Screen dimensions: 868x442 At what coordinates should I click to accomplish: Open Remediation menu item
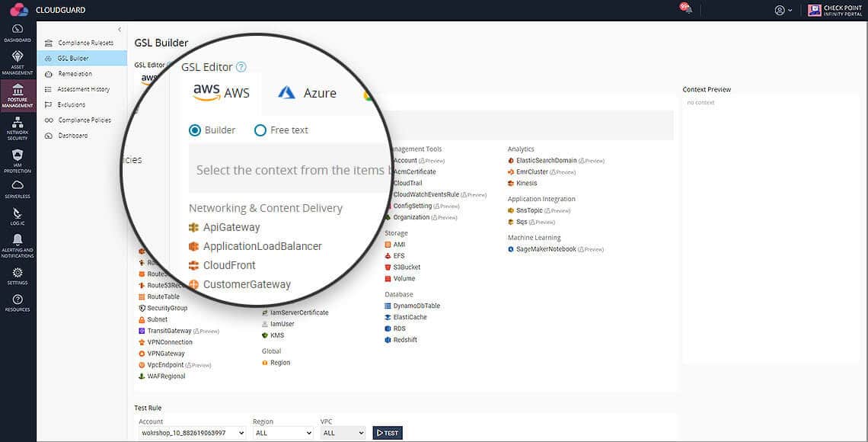pyautogui.click(x=69, y=74)
